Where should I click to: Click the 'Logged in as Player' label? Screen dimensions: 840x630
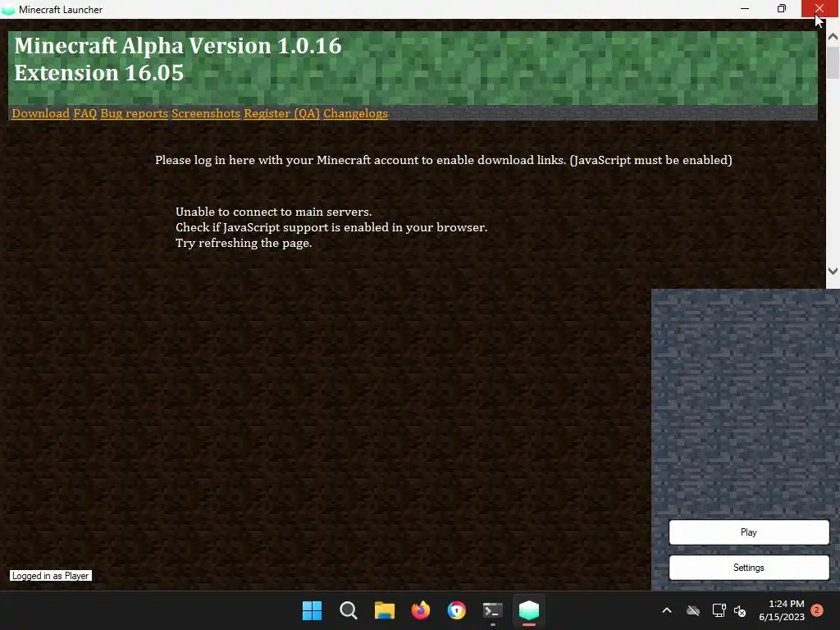(x=50, y=575)
